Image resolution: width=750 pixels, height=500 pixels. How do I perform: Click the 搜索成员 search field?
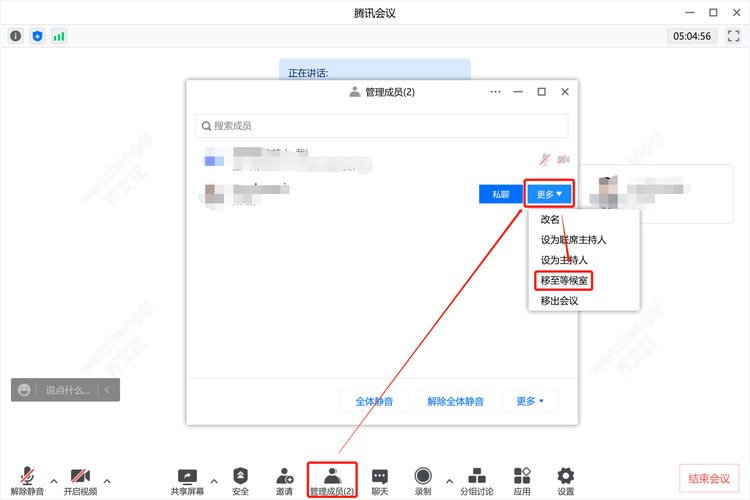point(381,126)
